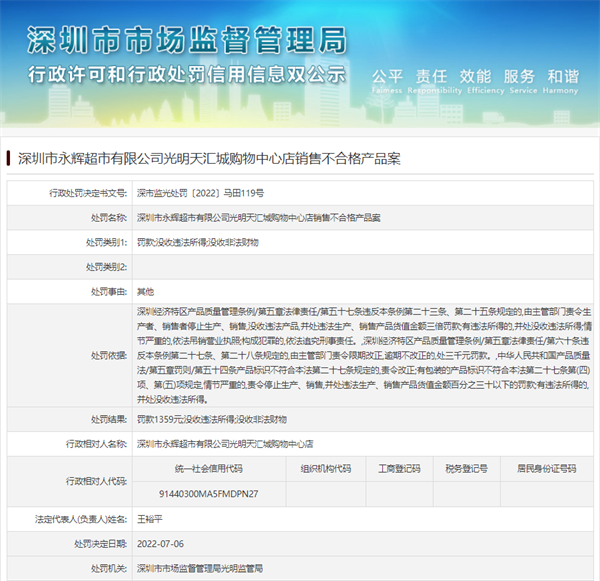This screenshot has height=581, width=600.
Task: Click the 组织机构代码 column header
Action: 326,468
